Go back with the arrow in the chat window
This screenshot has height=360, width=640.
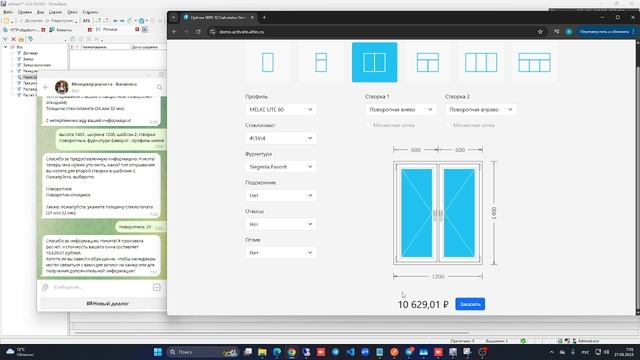[46, 87]
